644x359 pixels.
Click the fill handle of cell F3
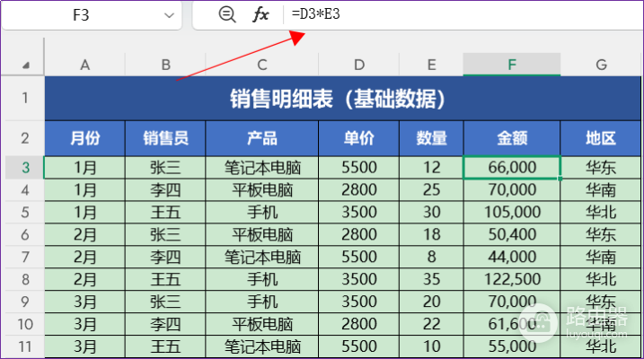coord(560,179)
